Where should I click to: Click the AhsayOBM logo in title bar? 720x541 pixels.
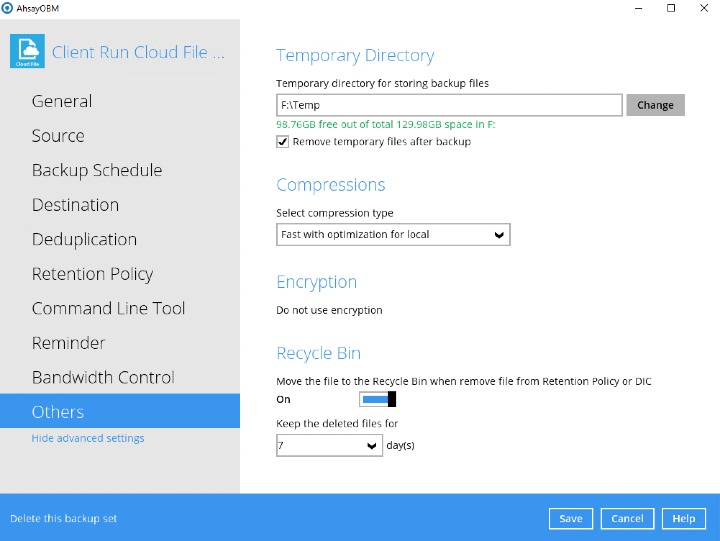pyautogui.click(x=7, y=8)
